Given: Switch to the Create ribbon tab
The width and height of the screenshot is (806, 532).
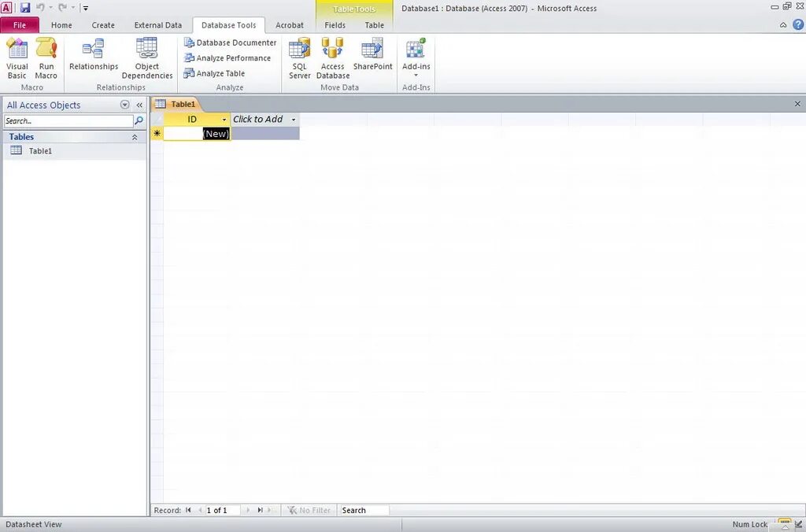Looking at the screenshot, I should point(103,24).
